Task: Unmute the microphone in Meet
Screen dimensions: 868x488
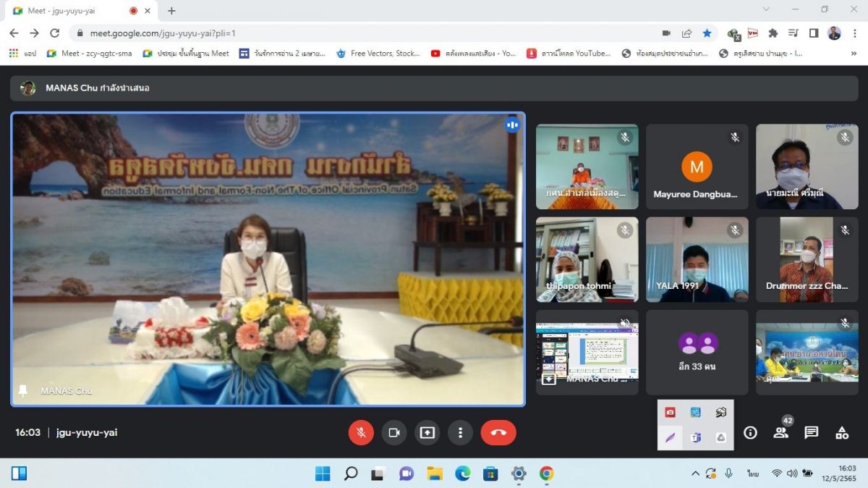Action: 361,432
